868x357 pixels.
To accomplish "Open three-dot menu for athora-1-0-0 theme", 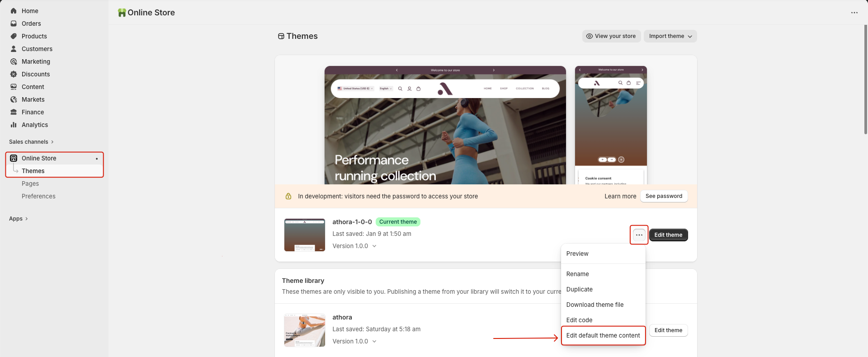I will point(639,235).
